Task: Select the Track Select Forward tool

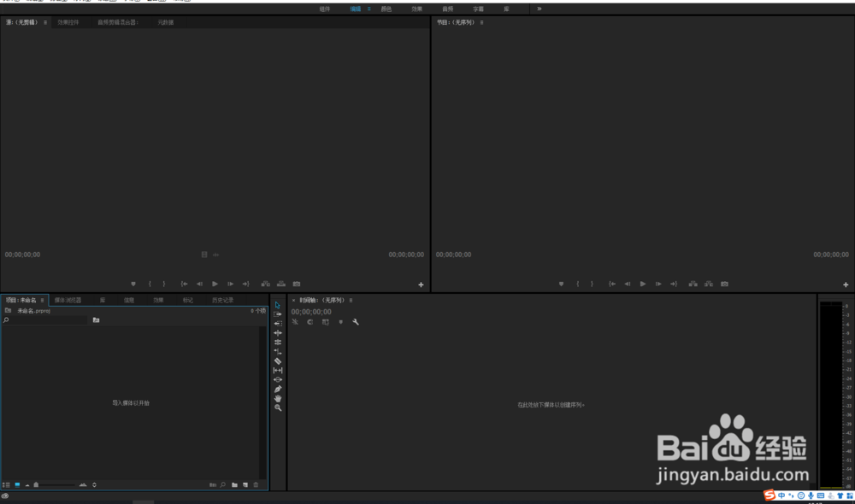Action: (278, 315)
